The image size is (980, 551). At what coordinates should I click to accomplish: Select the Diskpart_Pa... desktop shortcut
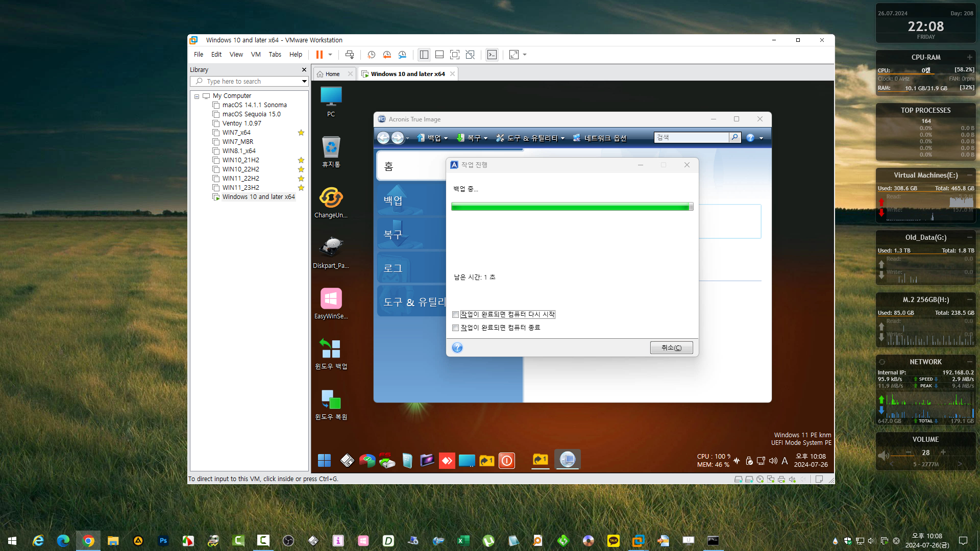click(x=331, y=253)
